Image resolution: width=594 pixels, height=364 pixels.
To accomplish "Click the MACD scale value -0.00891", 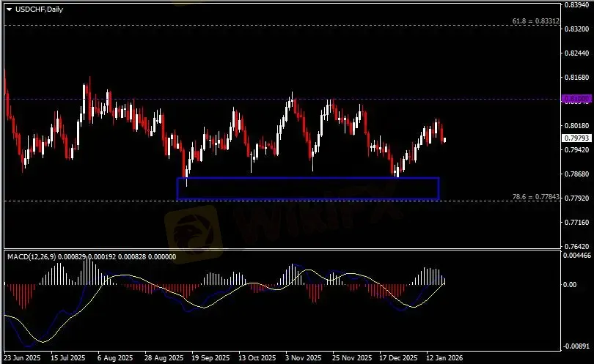I will (576, 346).
